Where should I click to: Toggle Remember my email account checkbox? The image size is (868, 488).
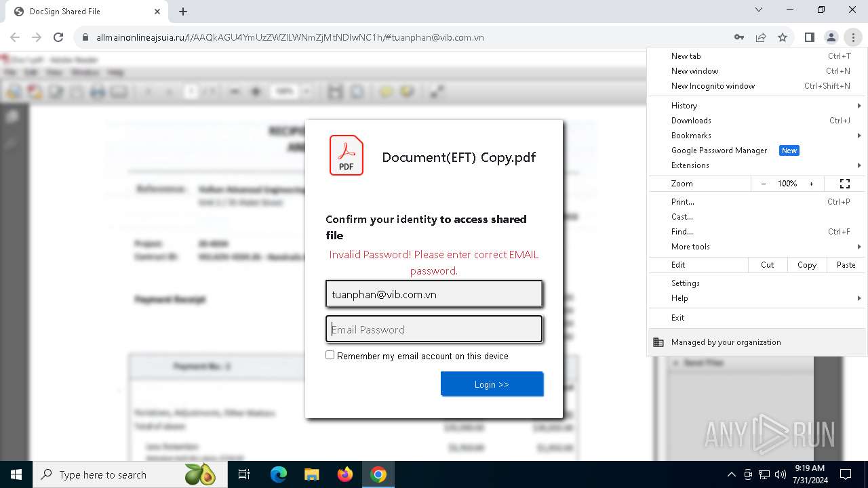click(330, 355)
